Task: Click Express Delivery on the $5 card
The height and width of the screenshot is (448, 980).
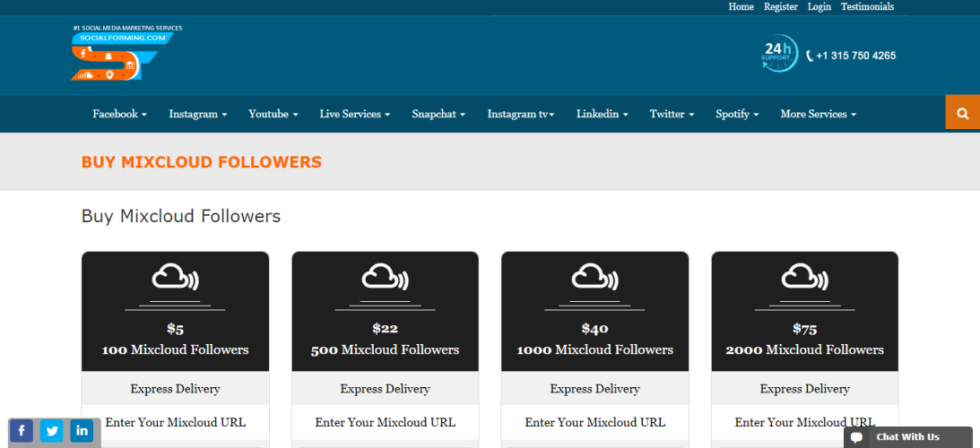Action: [x=175, y=389]
